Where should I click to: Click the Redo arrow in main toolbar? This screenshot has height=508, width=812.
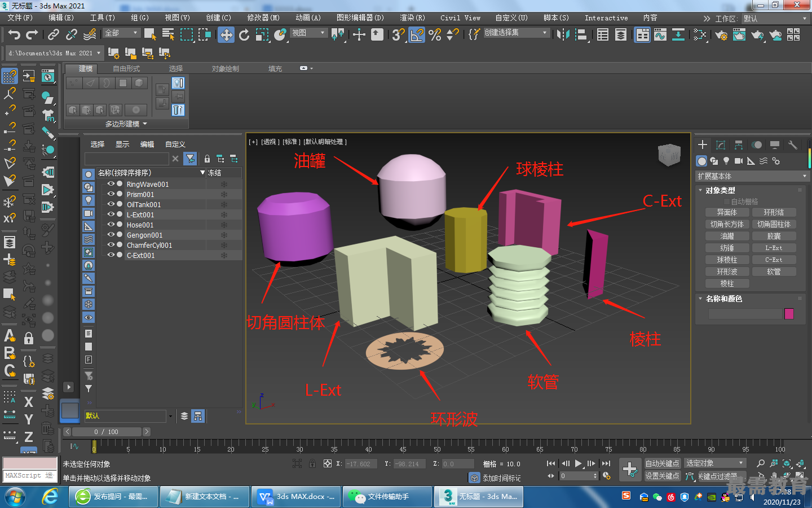(32, 35)
